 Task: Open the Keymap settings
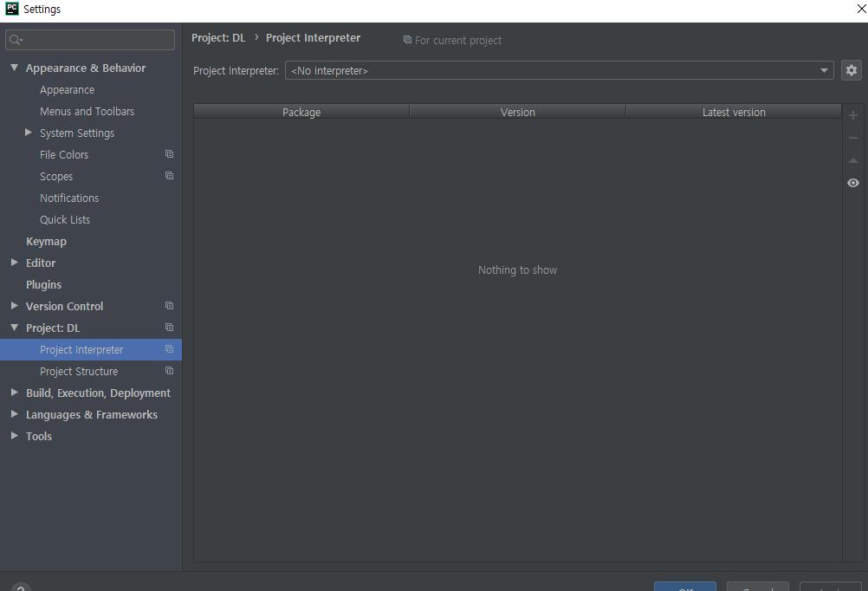tap(46, 242)
